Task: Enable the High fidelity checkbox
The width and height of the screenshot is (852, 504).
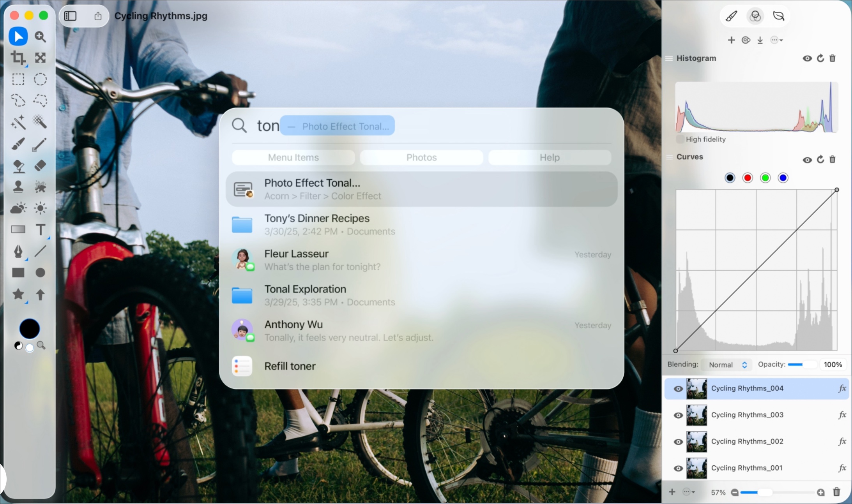Action: tap(679, 139)
